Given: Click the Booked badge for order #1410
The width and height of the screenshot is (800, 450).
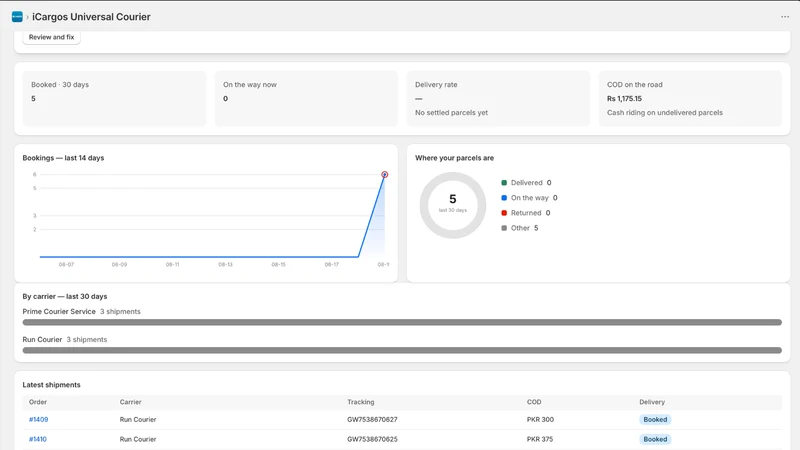Looking at the screenshot, I should (655, 439).
